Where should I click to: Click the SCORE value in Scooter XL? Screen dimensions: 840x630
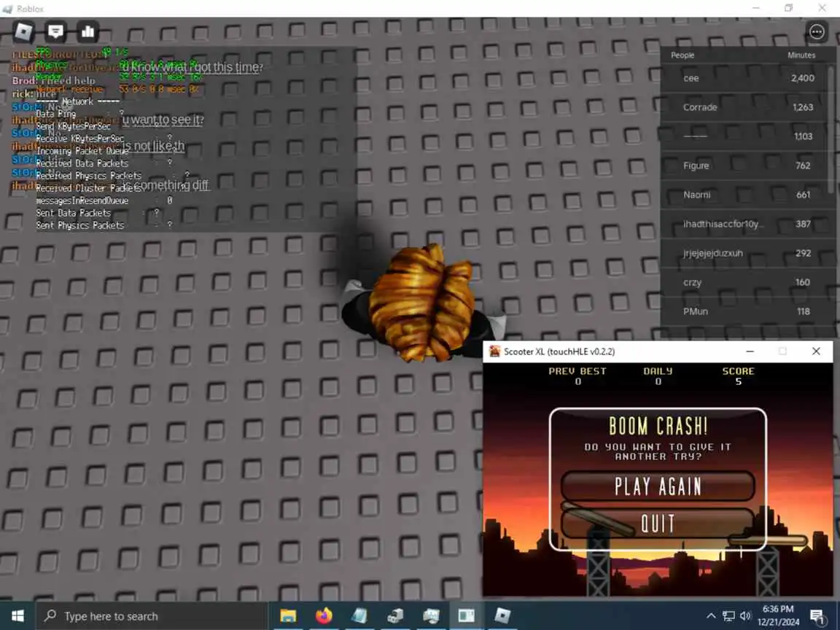coord(738,381)
